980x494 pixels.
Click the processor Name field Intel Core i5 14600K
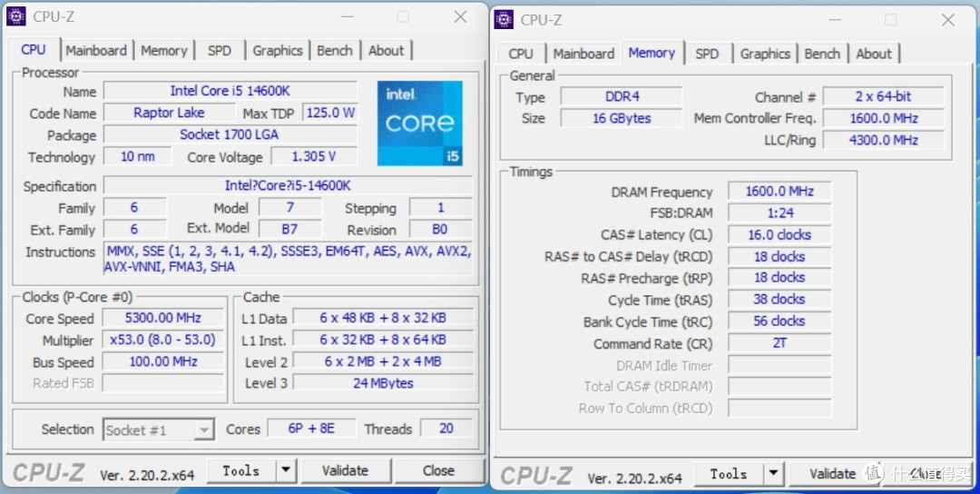[x=230, y=91]
